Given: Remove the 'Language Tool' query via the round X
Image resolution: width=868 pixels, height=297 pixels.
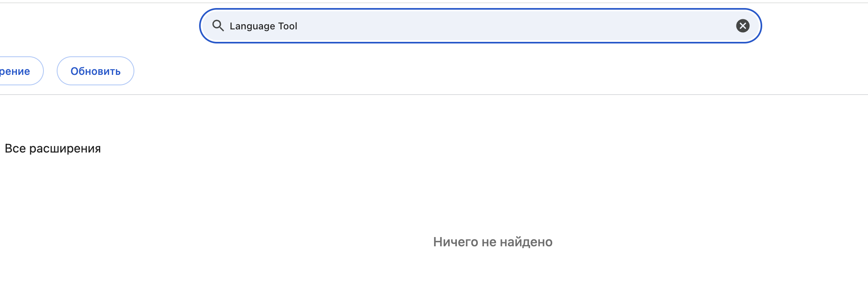Looking at the screenshot, I should [x=743, y=26].
